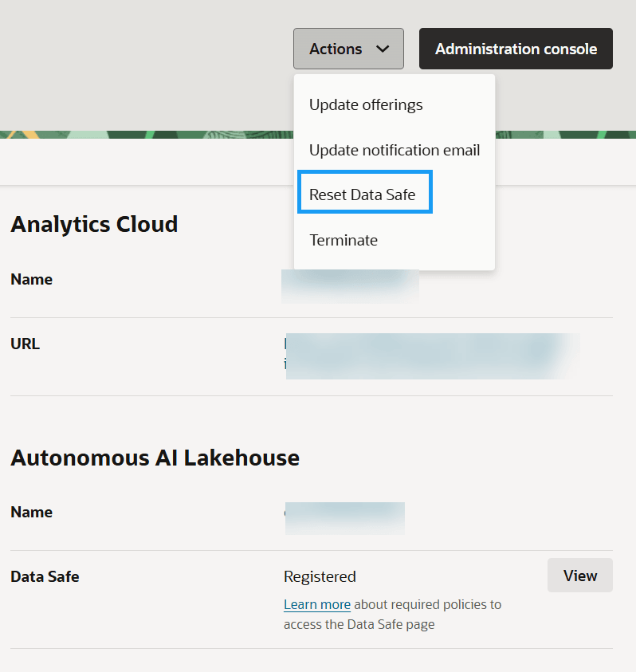
Task: Open the Actions dropdown menu
Action: click(x=348, y=49)
